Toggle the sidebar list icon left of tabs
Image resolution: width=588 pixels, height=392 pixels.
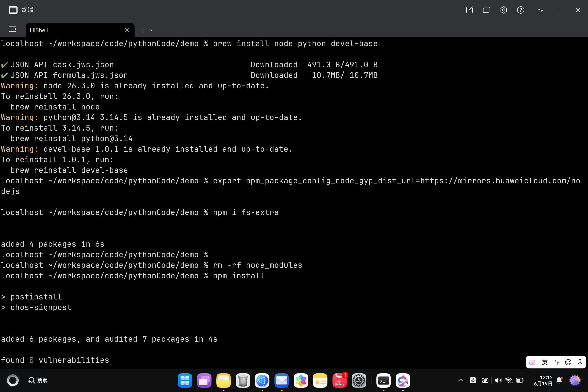[x=13, y=30]
